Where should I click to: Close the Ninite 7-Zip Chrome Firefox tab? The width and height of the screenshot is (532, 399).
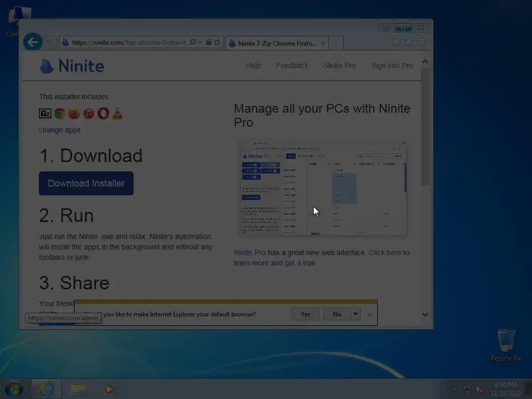323,43
